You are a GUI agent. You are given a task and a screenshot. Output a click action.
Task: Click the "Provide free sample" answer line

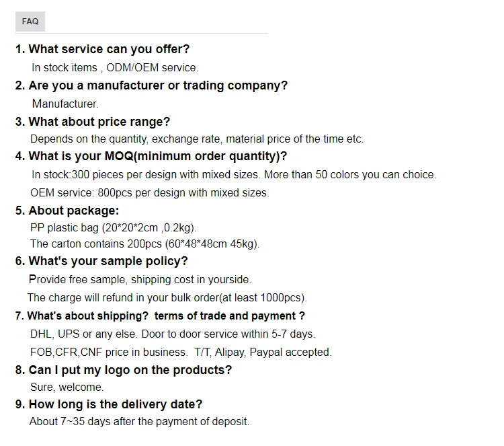140,279
